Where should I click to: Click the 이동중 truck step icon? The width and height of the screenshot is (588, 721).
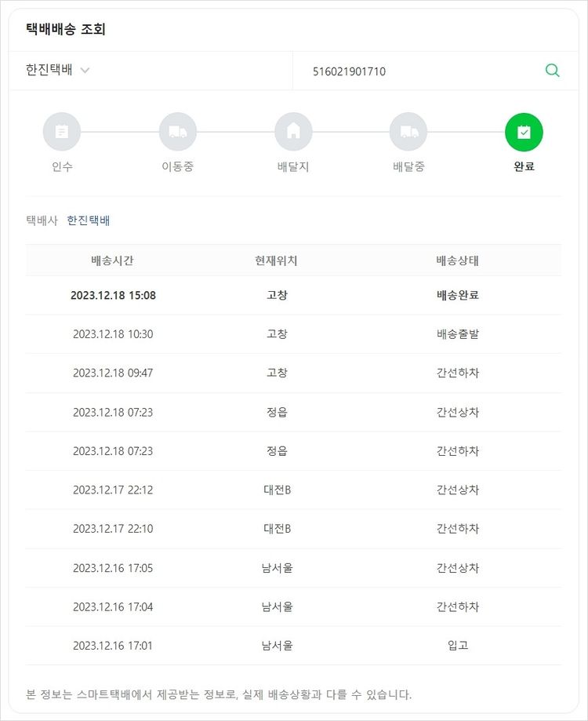coord(178,132)
